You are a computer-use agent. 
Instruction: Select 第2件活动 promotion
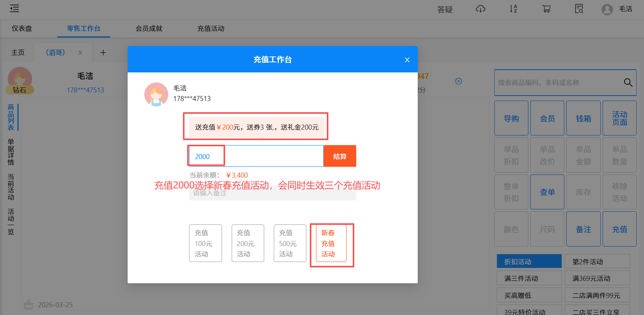pyautogui.click(x=597, y=261)
